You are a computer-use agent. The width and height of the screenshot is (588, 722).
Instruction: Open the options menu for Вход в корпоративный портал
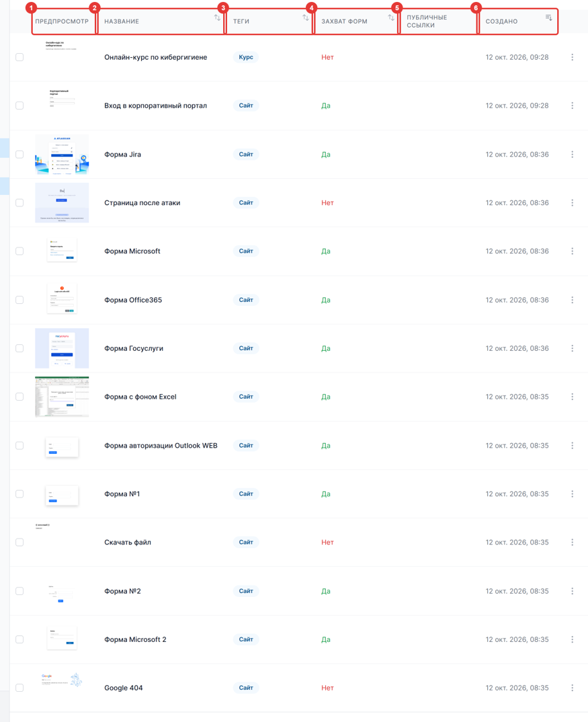[x=573, y=106]
